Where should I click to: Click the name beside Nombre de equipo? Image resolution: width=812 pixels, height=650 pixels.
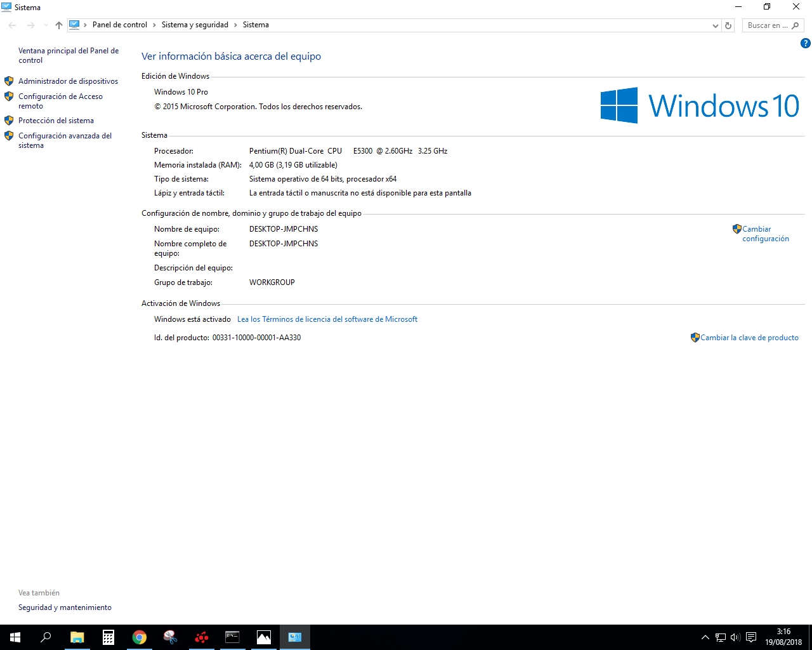coord(284,229)
